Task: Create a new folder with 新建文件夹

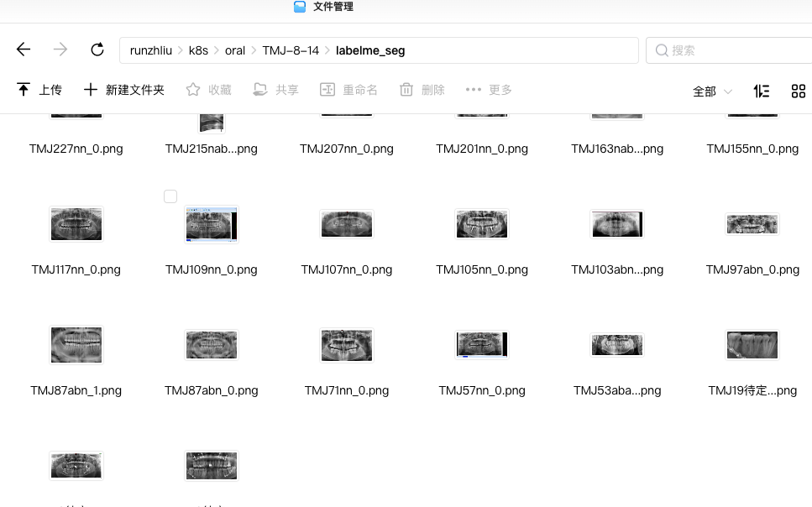Action: click(123, 90)
